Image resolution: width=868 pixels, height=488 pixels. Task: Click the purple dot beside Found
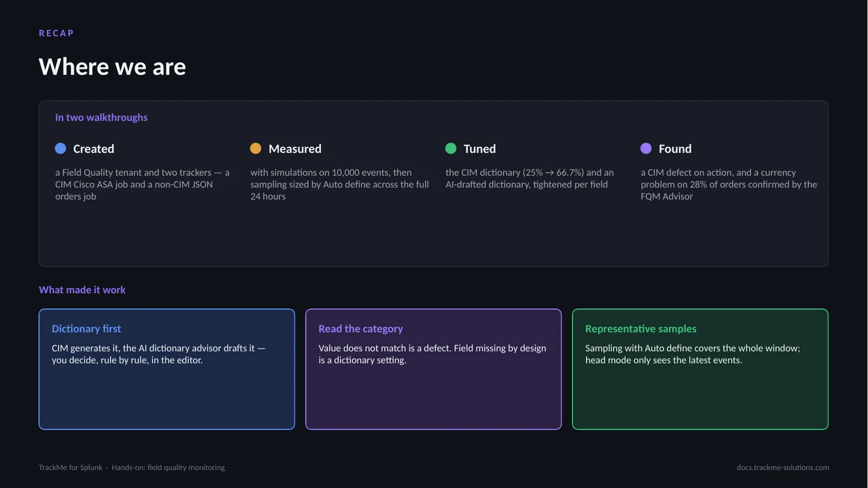(646, 148)
